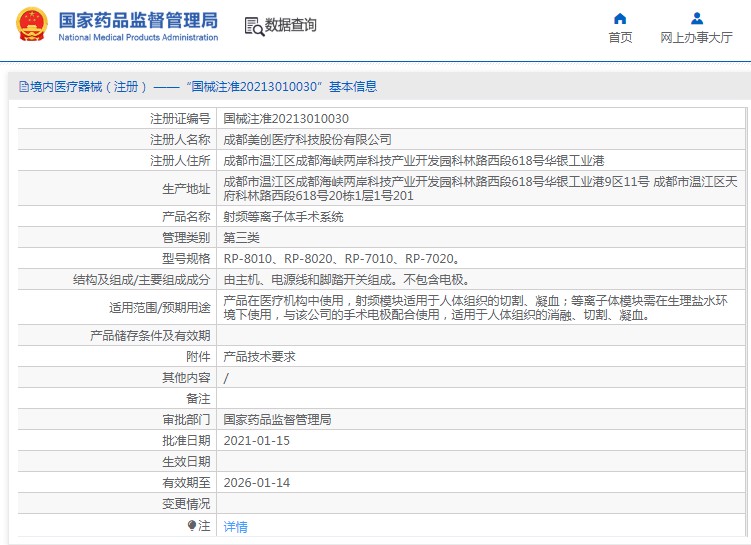Click the document icon before 境内医疗器械

click(23, 87)
